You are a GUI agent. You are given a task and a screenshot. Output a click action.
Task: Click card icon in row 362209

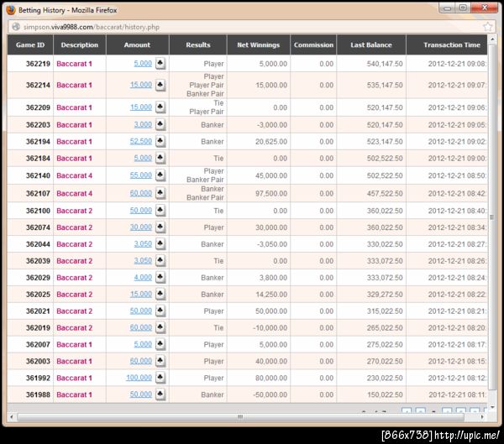point(160,107)
